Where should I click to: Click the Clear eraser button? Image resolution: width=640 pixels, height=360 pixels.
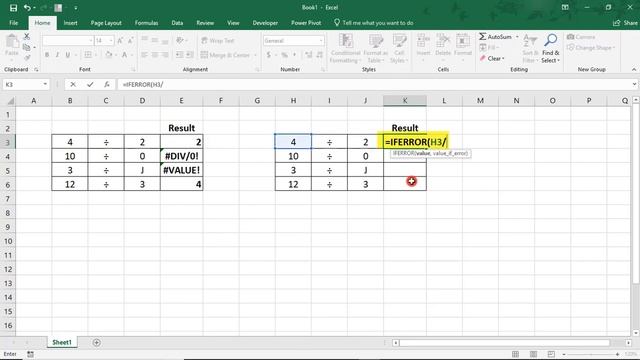tap(492, 58)
